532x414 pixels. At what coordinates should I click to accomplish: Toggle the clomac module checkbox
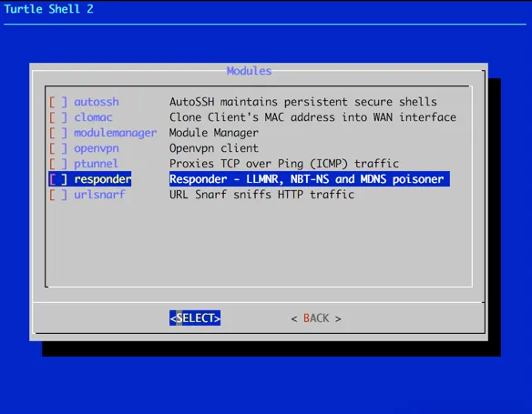[58, 117]
